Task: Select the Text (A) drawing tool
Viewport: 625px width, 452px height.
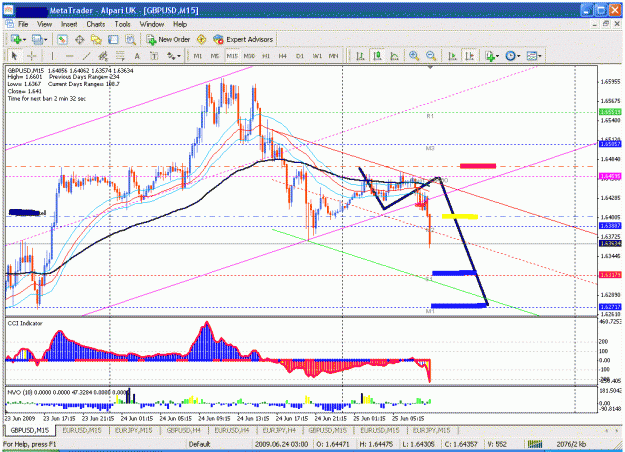Action: point(137,56)
